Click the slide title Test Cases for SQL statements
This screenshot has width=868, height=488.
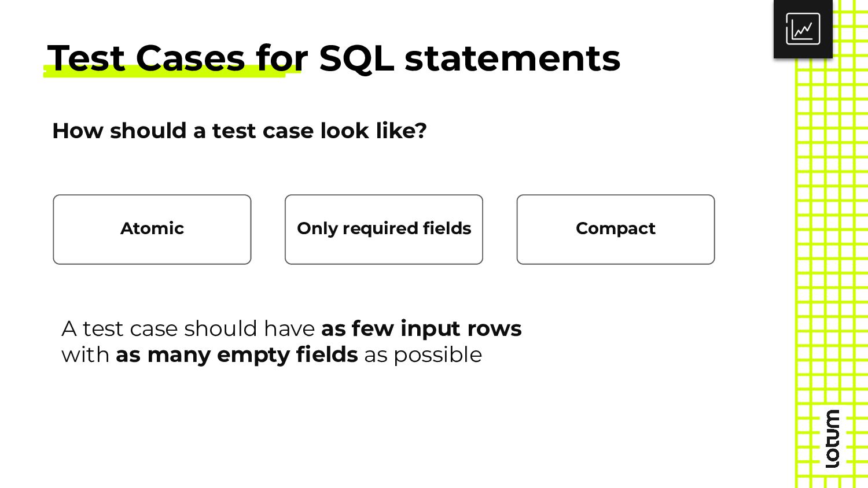pos(334,58)
